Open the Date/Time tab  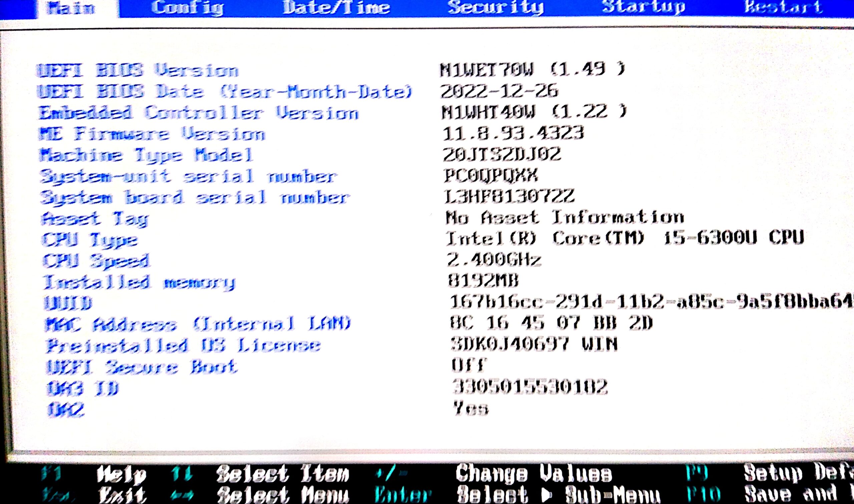[336, 7]
